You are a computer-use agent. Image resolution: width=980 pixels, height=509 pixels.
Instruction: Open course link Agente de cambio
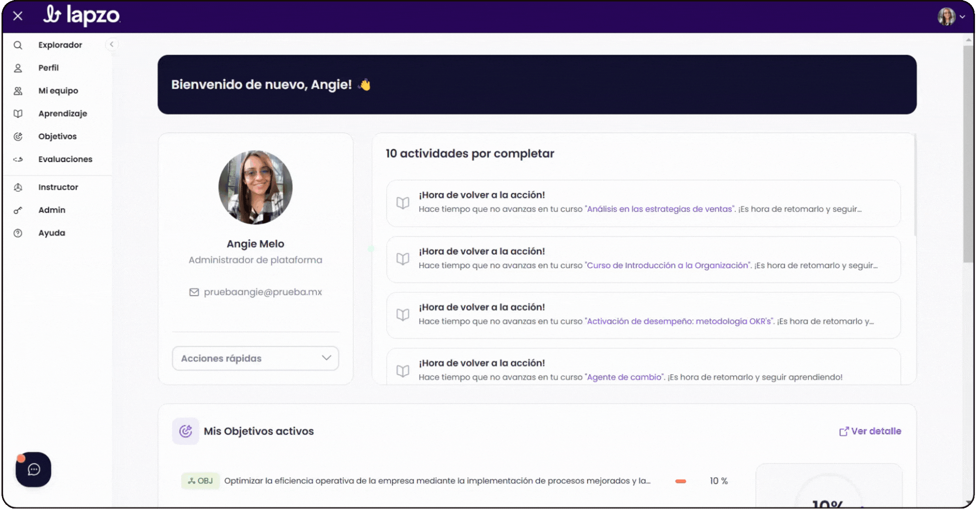[624, 377]
